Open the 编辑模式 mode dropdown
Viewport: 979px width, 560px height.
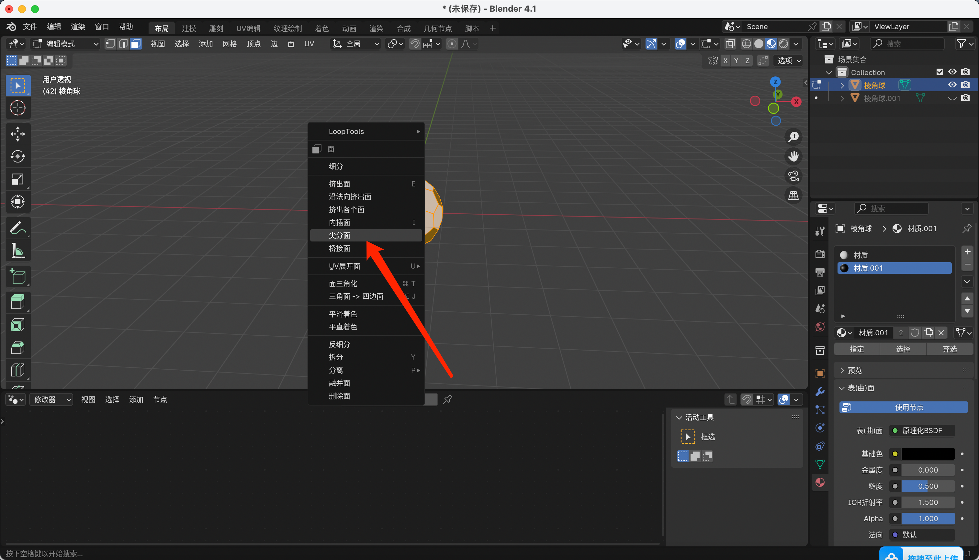65,44
